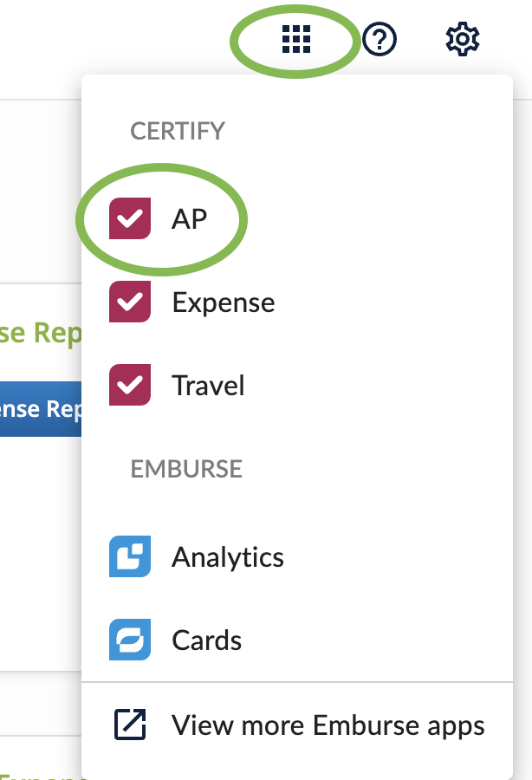Select the Analytics menu entry
The image size is (532, 780).
point(228,557)
